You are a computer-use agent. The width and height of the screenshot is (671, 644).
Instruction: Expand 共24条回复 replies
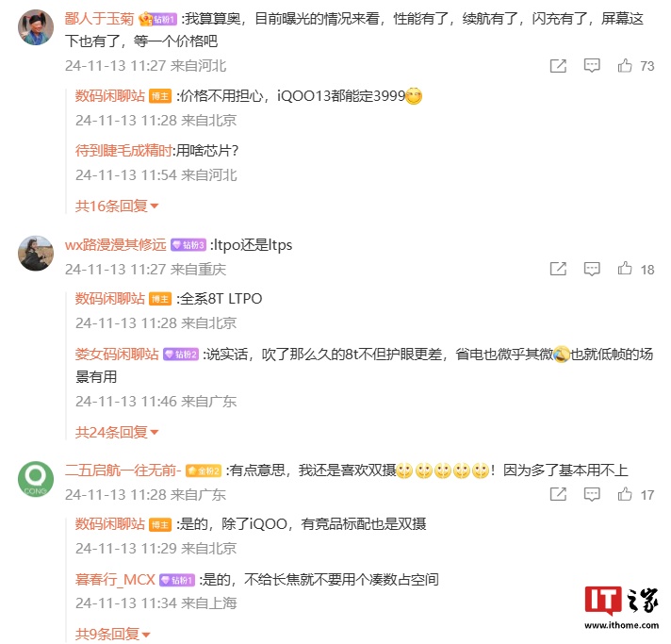click(117, 432)
